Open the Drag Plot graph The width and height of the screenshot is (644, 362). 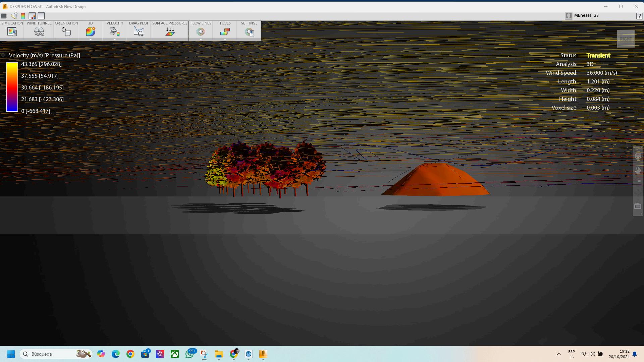[139, 32]
